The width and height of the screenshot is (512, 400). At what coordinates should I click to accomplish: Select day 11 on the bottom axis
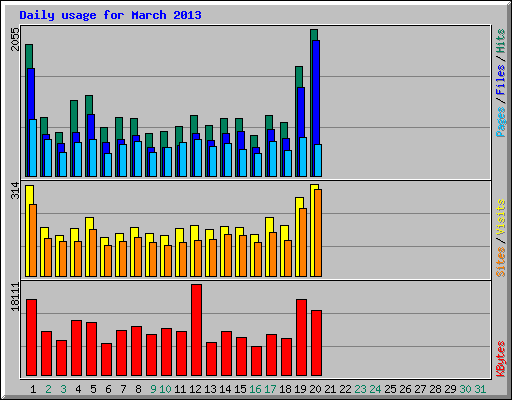pyautogui.click(x=180, y=389)
